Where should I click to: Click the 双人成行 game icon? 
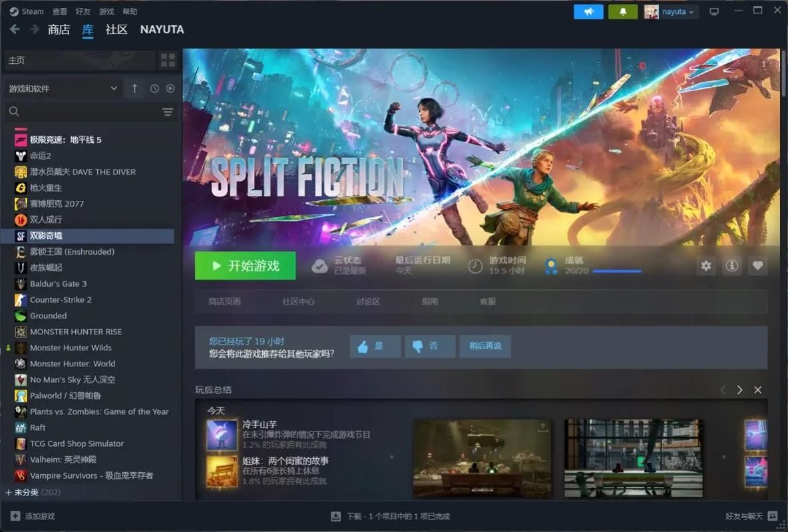coord(21,219)
